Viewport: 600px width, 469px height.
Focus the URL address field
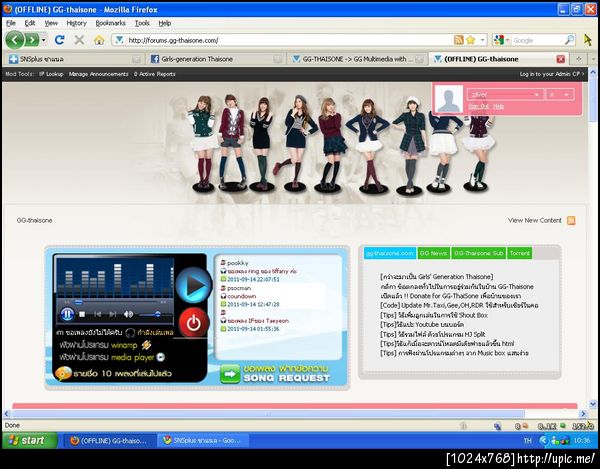pos(289,40)
